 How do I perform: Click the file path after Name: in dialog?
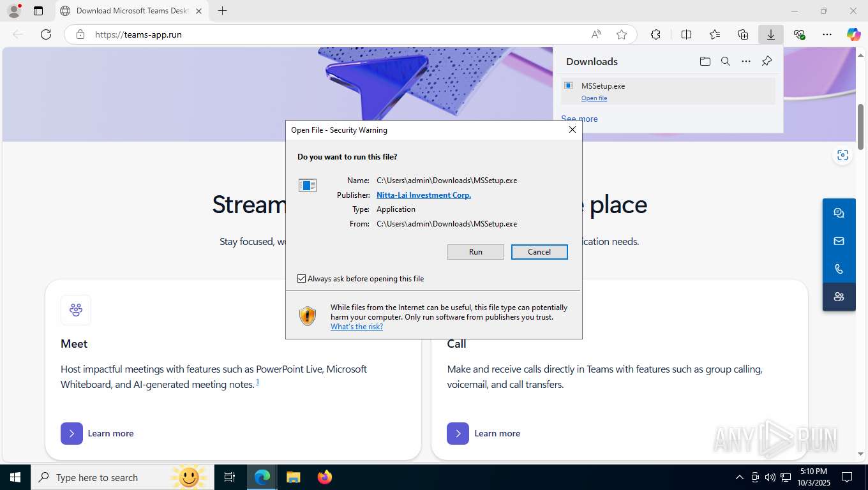point(447,181)
